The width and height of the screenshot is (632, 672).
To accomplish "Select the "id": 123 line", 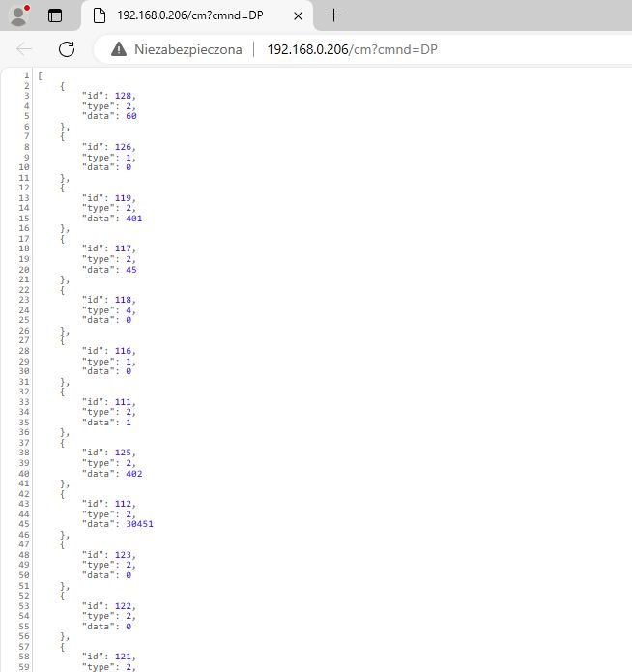I will click(109, 555).
